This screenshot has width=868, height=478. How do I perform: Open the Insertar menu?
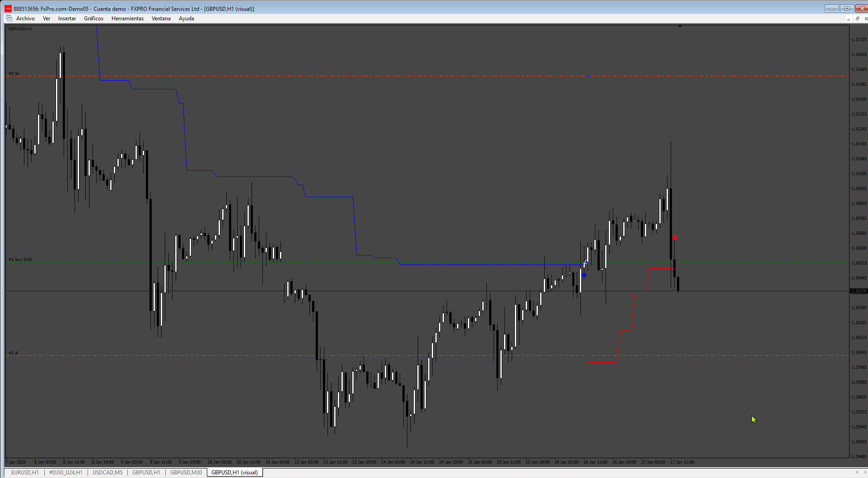click(x=67, y=19)
